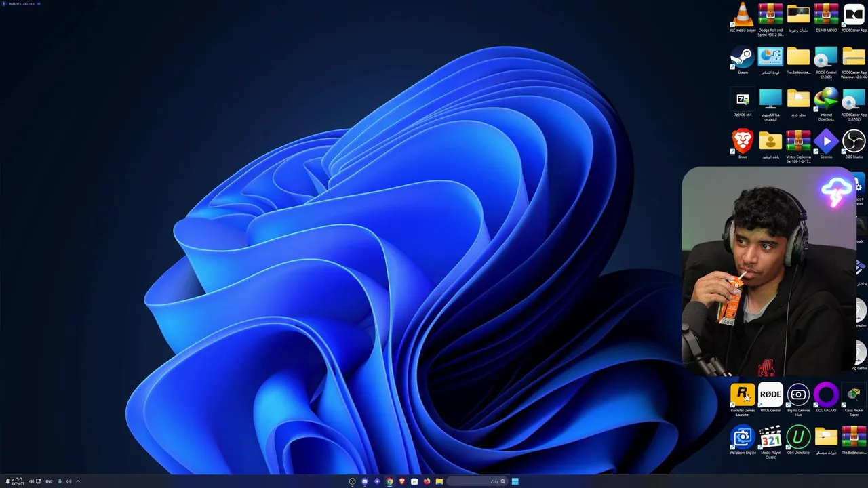868x488 pixels.
Task: Open the Stremio taskbar icon
Action: pyautogui.click(x=377, y=481)
